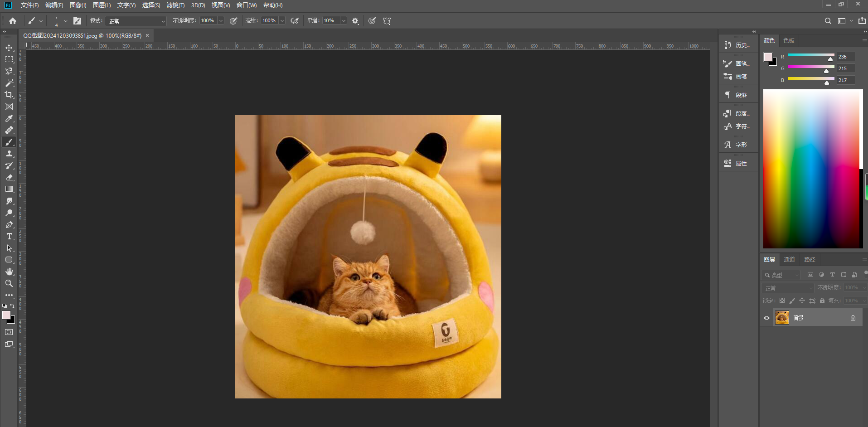Screen dimensions: 868x427
Task: Open the 图像(I) menu
Action: pos(78,5)
